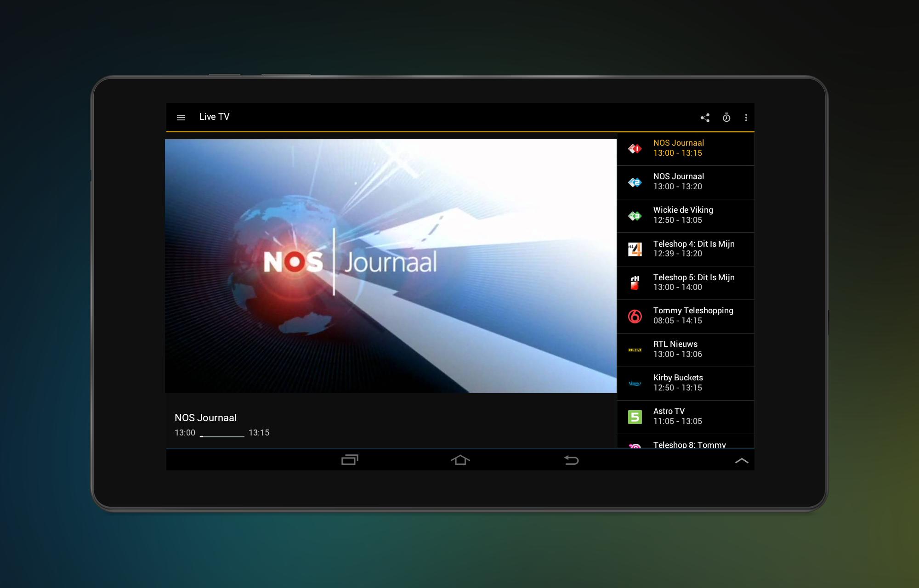
Task: Select the SBS 6 red channel logo
Action: [x=635, y=317]
